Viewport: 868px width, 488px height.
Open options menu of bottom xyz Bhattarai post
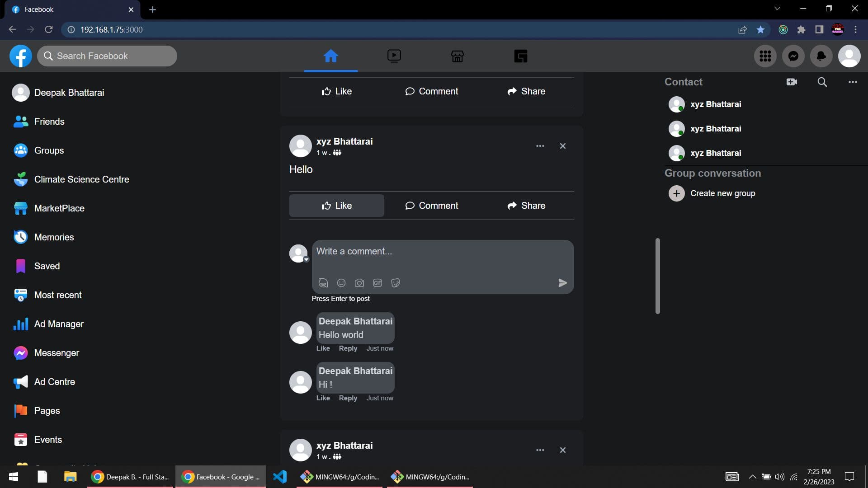point(540,450)
